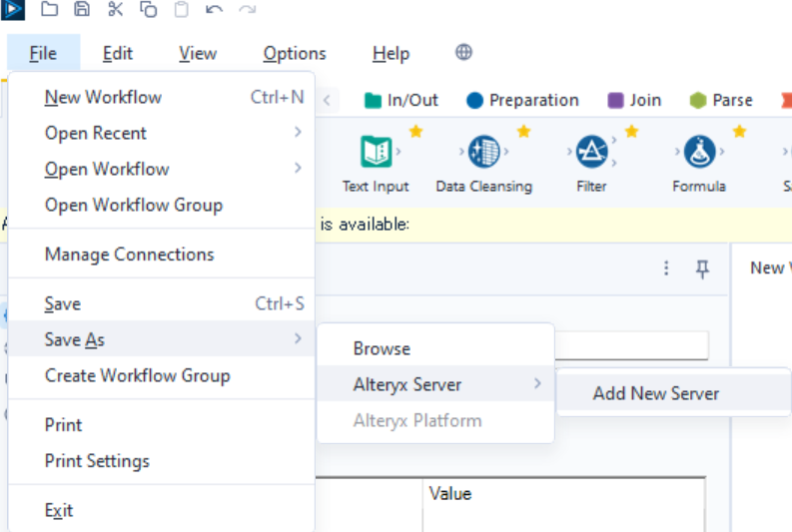Click the undo arrow icon
This screenshot has height=532, width=792.
pyautogui.click(x=214, y=10)
